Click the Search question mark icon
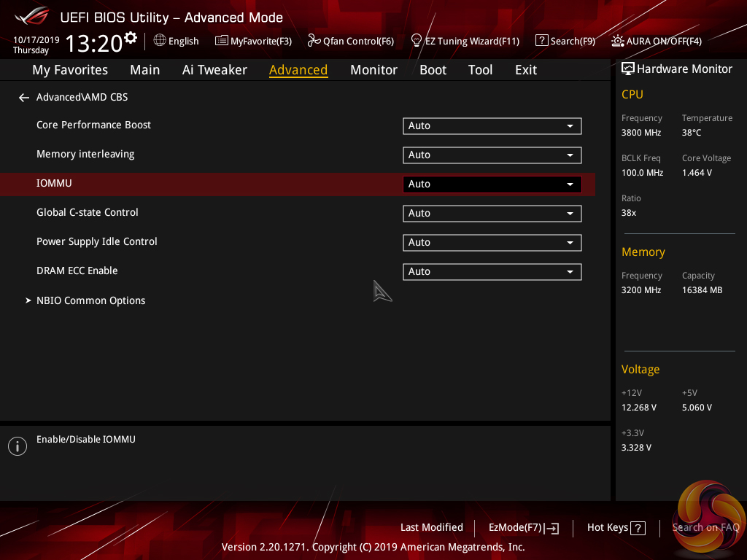 (x=542, y=41)
